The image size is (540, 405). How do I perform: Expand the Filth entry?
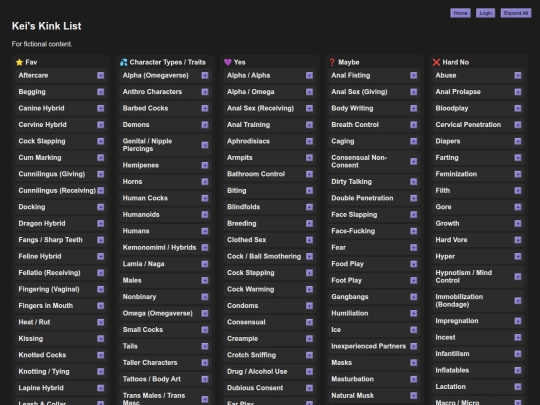518,191
